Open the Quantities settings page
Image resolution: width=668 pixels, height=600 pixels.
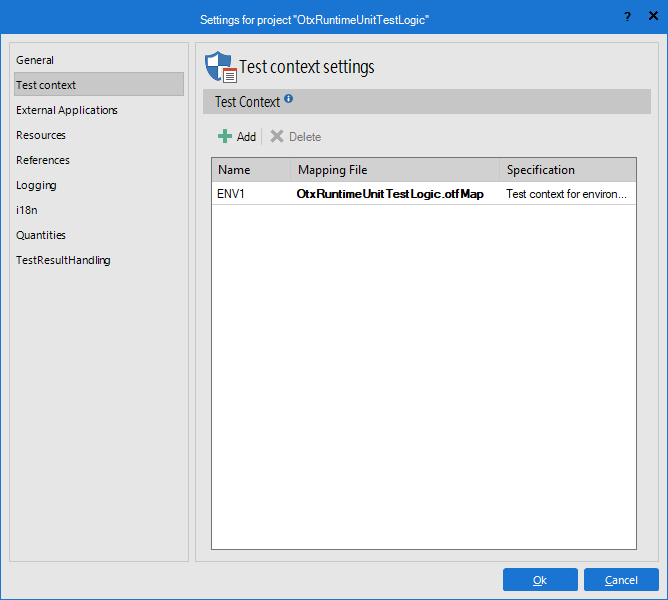point(41,235)
